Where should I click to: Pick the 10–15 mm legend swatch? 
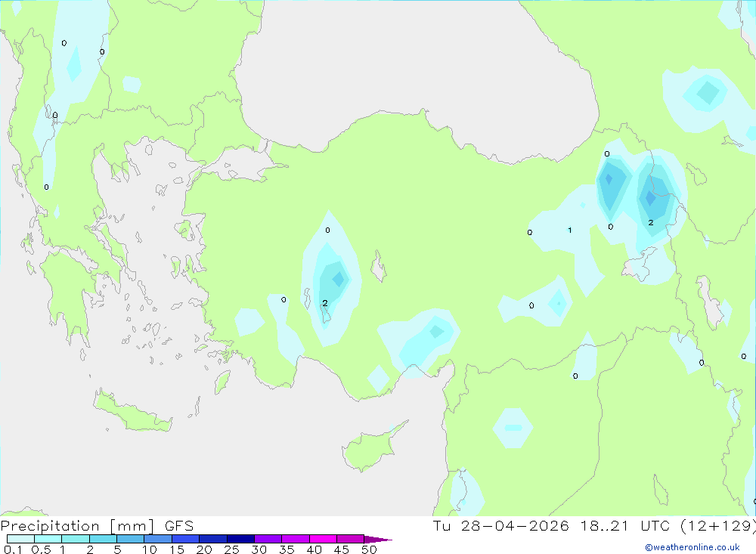pos(158,539)
